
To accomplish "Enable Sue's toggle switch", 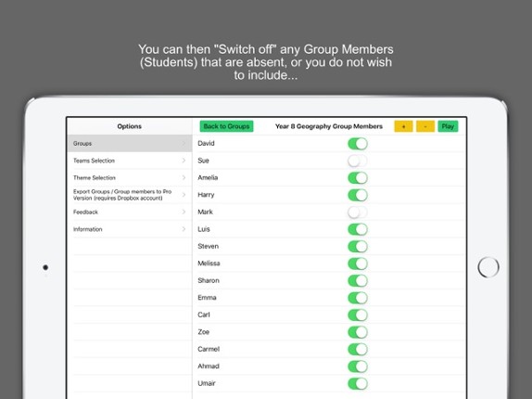I will tap(358, 161).
